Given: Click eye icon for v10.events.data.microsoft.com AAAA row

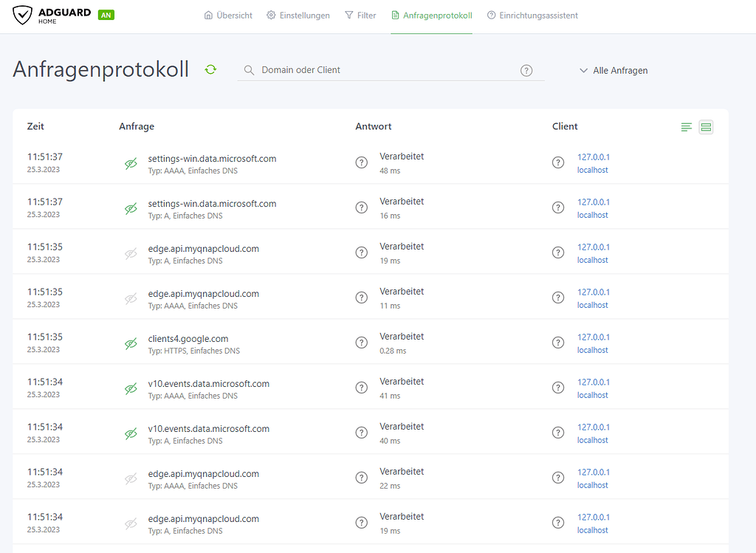Looking at the screenshot, I should (x=131, y=389).
